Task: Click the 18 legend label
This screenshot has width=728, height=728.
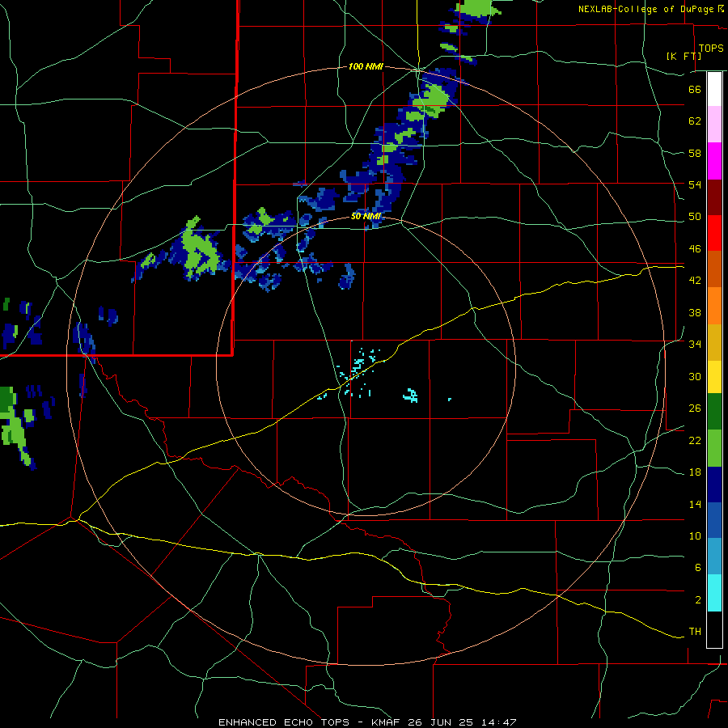Action: click(695, 472)
